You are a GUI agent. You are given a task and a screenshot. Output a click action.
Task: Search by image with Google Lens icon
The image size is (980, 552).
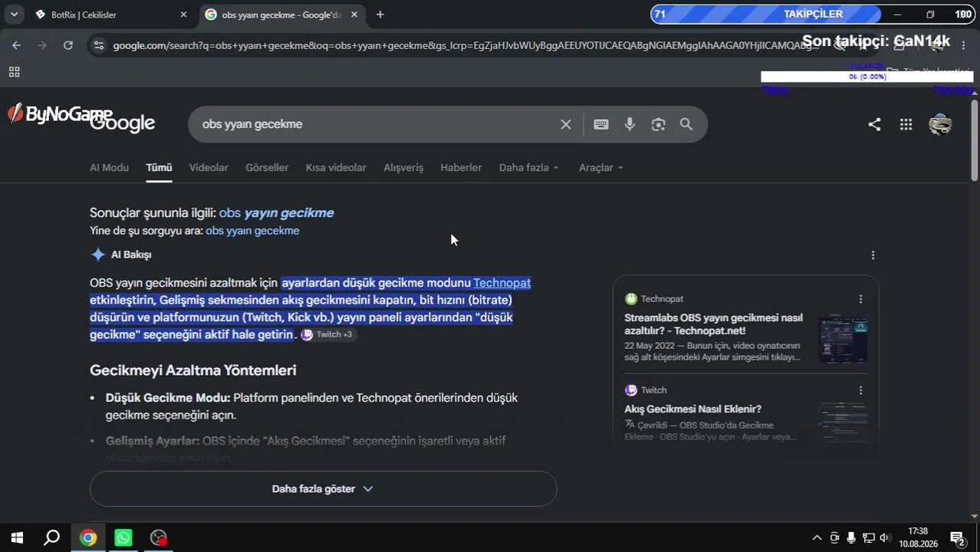click(x=658, y=124)
